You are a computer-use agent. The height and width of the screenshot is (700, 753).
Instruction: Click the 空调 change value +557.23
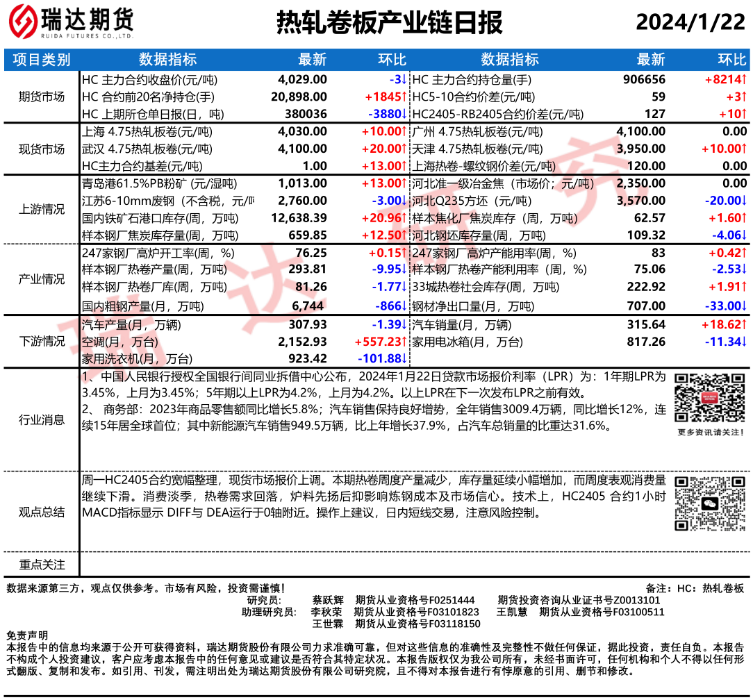pyautogui.click(x=380, y=342)
